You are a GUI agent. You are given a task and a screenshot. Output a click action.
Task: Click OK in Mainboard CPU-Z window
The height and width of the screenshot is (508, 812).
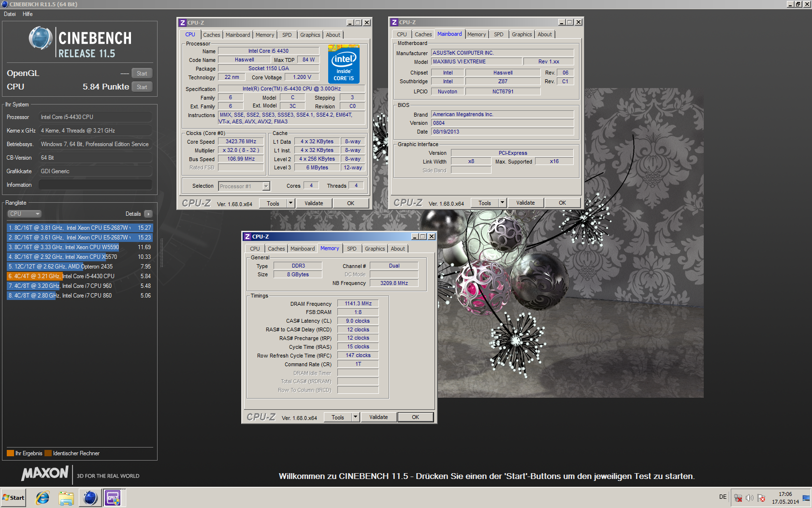pyautogui.click(x=563, y=203)
